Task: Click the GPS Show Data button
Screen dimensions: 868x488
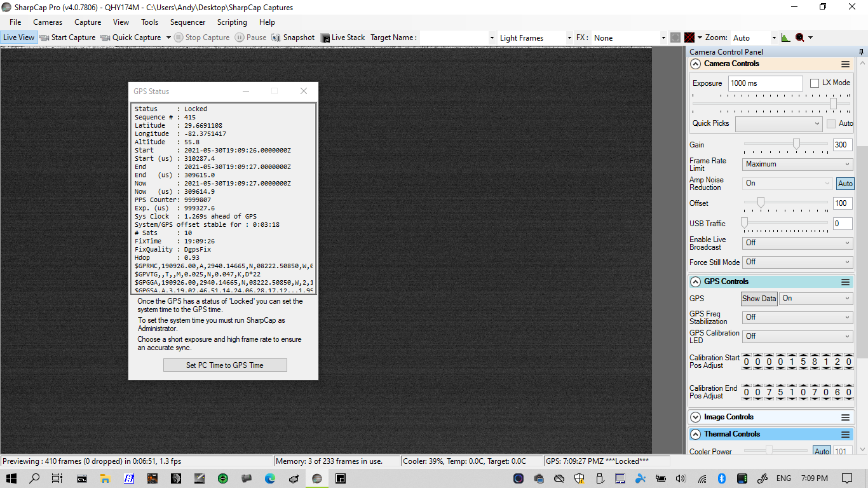Action: [x=759, y=299]
